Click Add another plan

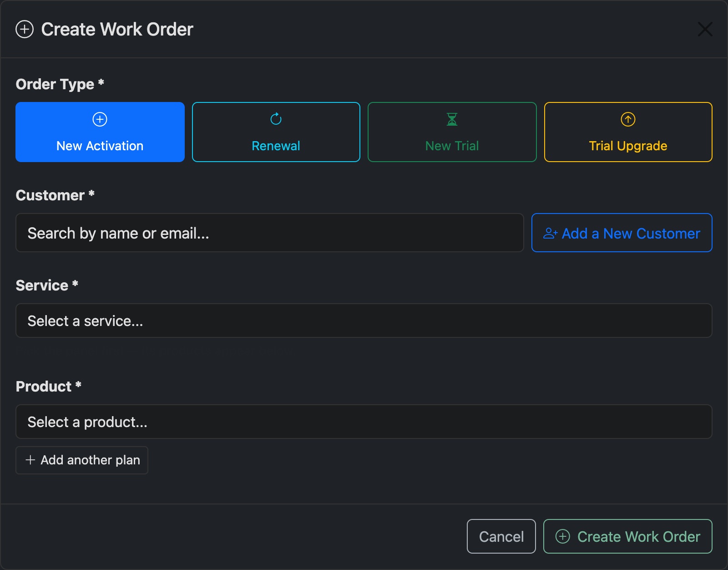click(x=82, y=460)
